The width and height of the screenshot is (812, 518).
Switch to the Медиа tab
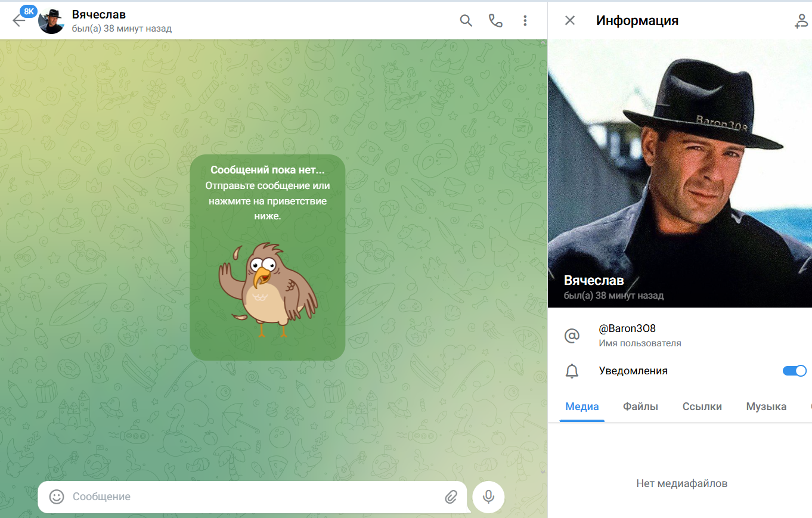tap(582, 407)
